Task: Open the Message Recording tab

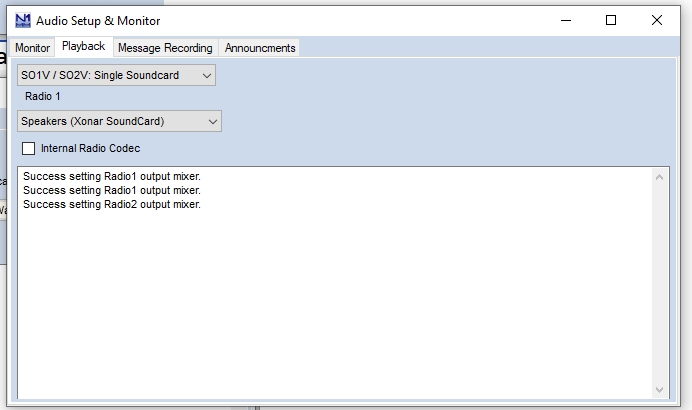Action: click(165, 48)
